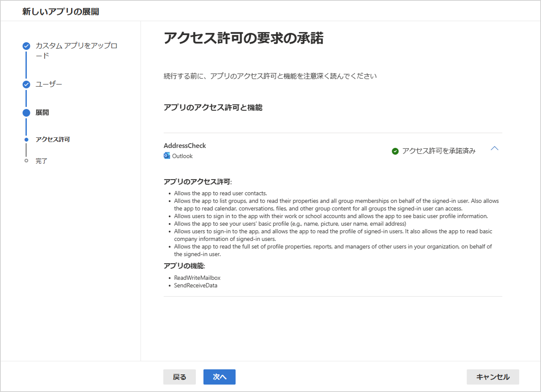Click the アクセス許可の要求の承諾 page title
The height and width of the screenshot is (392, 541).
tap(244, 38)
